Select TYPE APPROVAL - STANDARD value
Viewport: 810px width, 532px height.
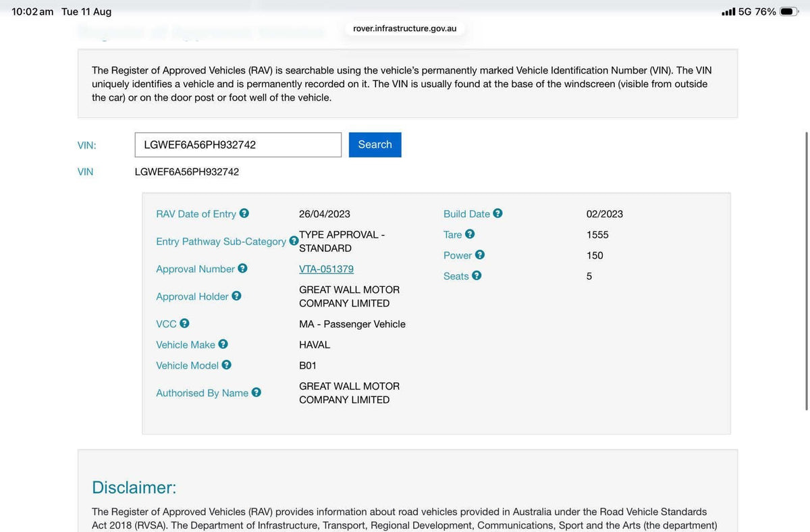342,241
